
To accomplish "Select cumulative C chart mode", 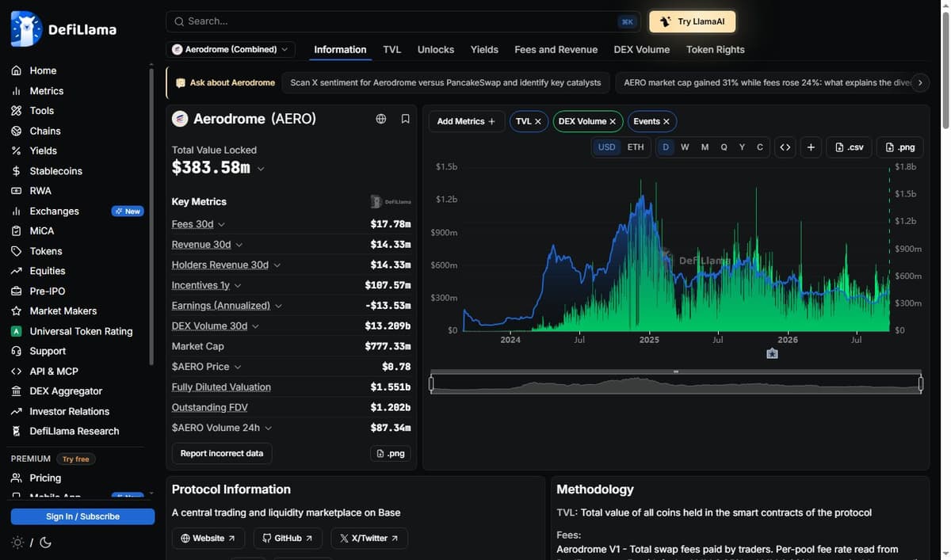I will point(760,147).
